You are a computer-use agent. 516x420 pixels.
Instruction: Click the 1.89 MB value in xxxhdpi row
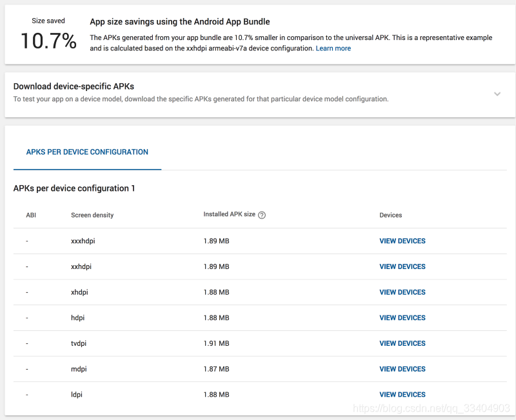pos(216,241)
